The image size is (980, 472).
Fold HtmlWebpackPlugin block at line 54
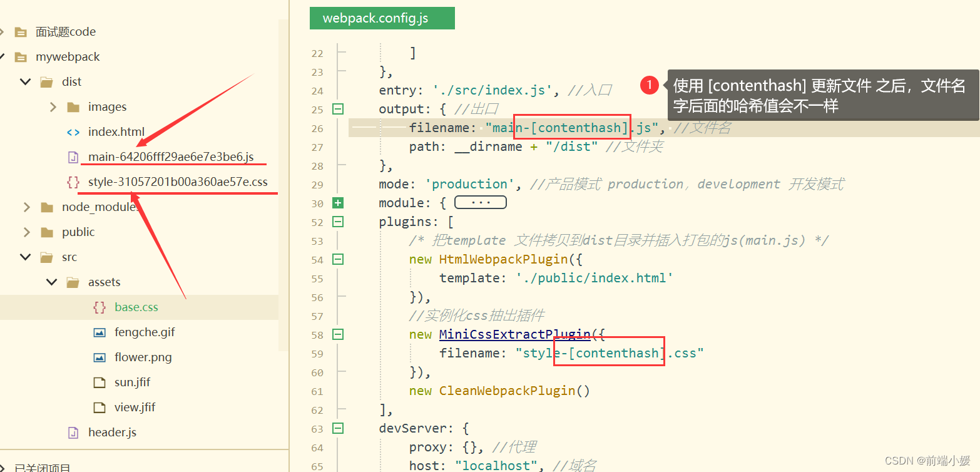tap(338, 259)
